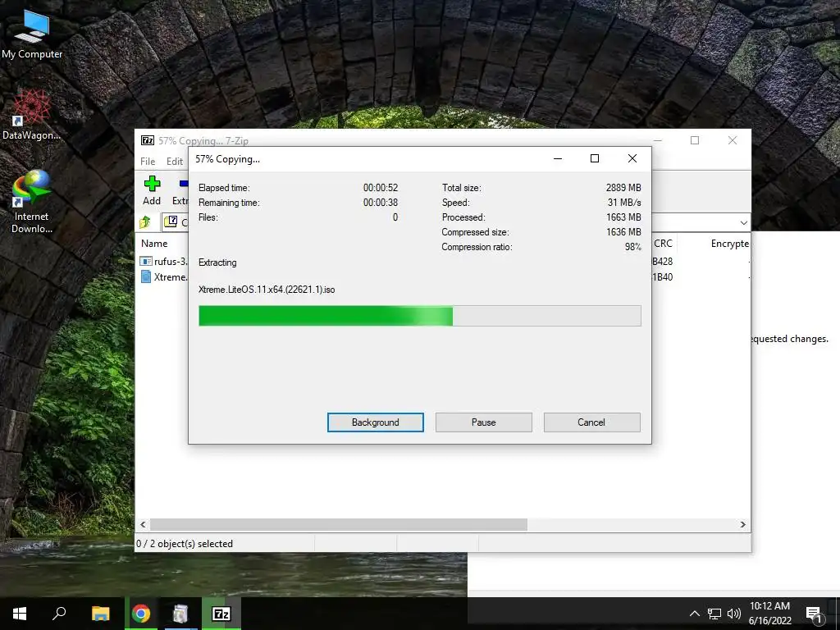
Task: Click the scroll-left arrow in 7-Zip
Action: click(143, 524)
